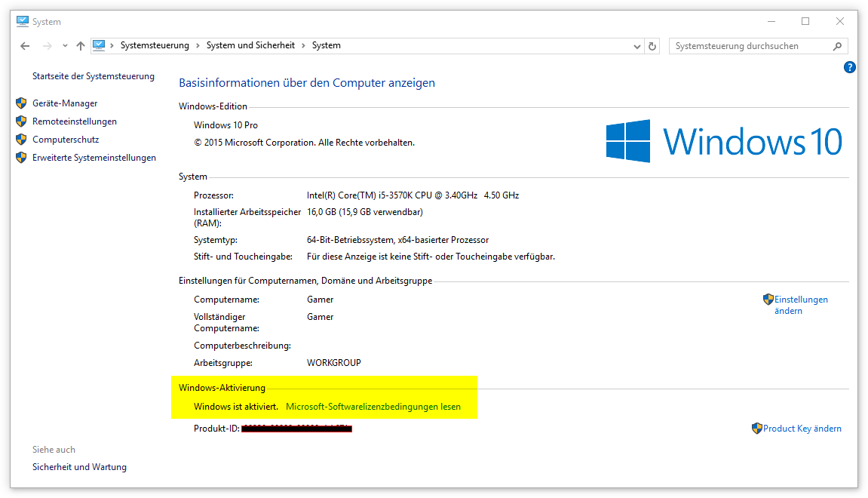Screen dimensions: 868x498
Task: Open Systemsteuerung breadcrumb
Action: coord(155,45)
